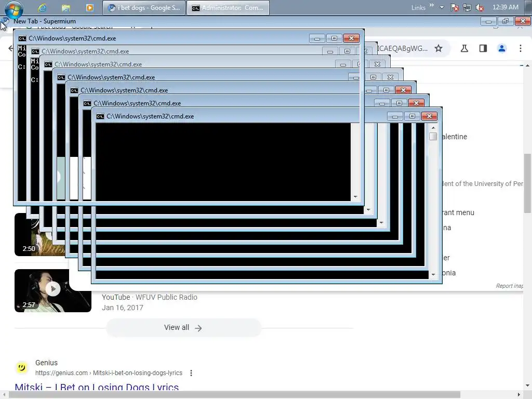Click the page scroll-down arrow at bottom right

coord(527,385)
